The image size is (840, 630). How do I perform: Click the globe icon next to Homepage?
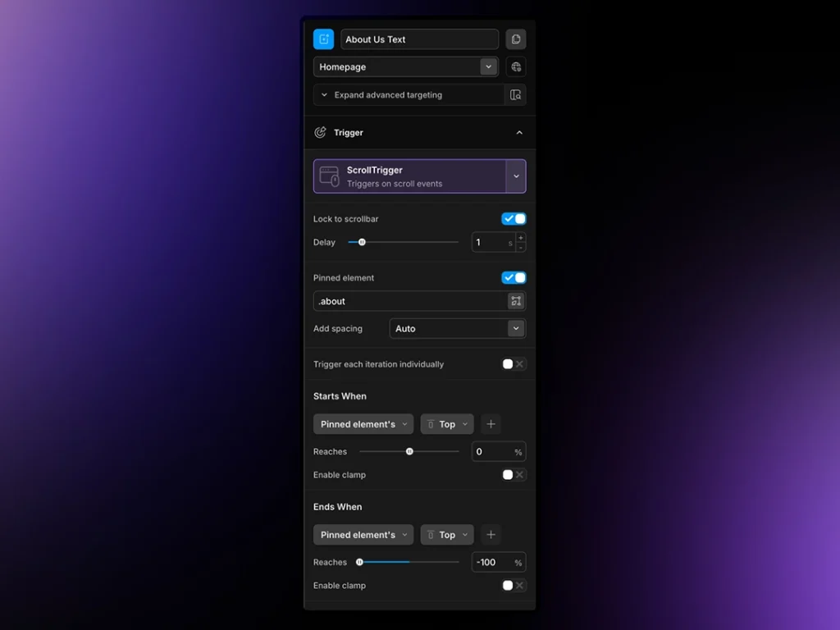516,67
